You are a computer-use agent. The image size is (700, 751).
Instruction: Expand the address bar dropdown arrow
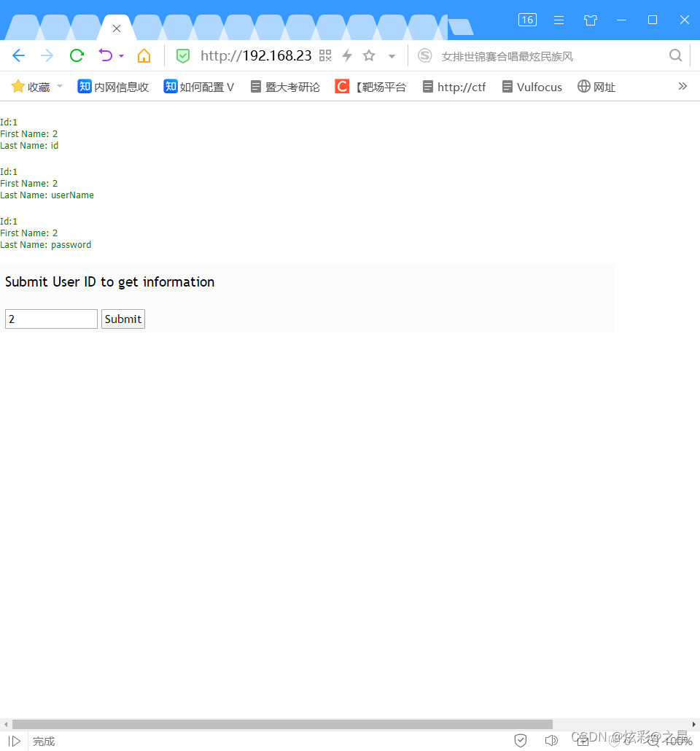tap(392, 55)
